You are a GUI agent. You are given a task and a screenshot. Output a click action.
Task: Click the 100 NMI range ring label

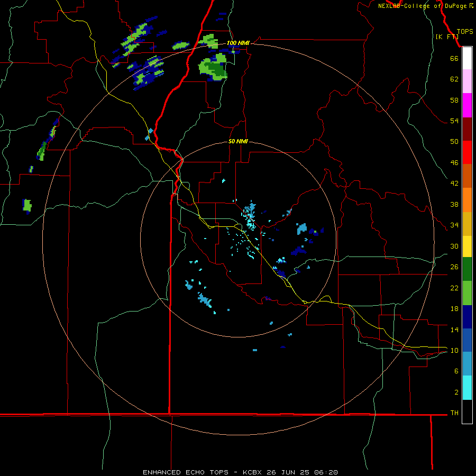point(238,43)
